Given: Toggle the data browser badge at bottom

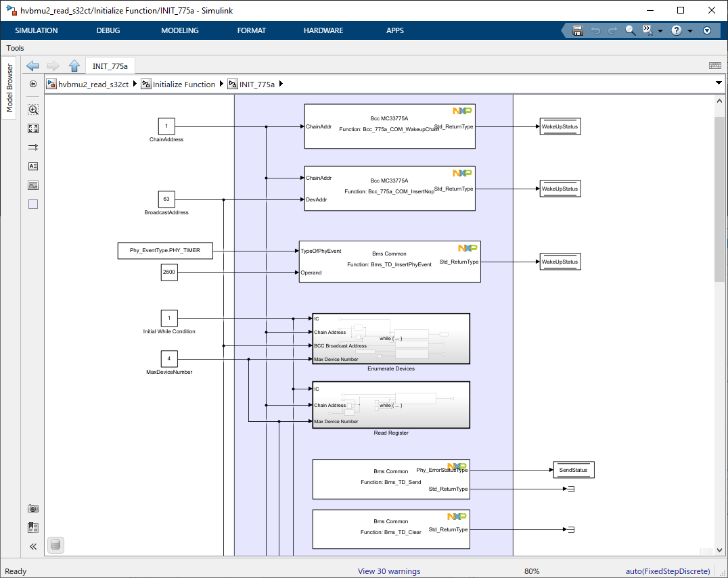Looking at the screenshot, I should [55, 545].
